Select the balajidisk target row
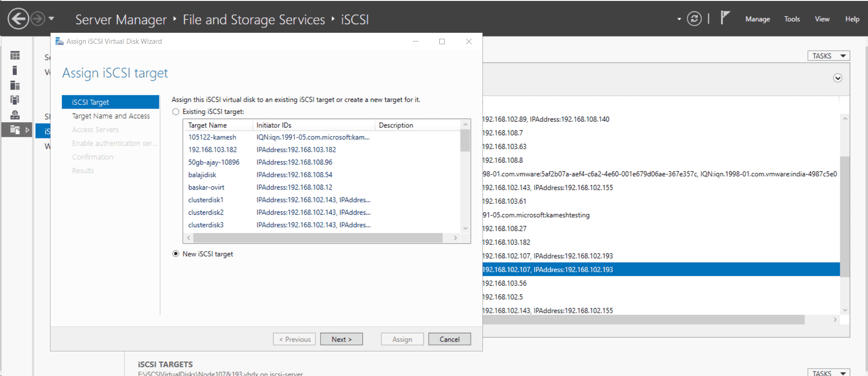 click(322, 175)
